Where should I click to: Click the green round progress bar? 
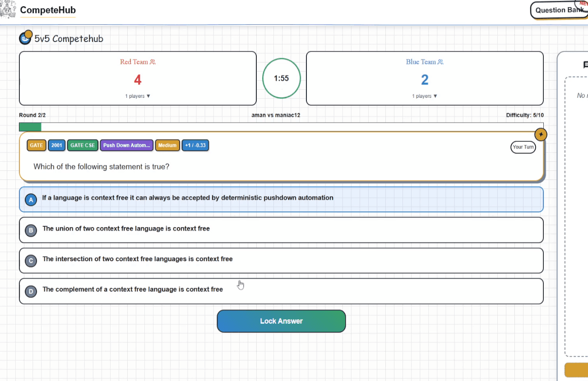[30, 127]
